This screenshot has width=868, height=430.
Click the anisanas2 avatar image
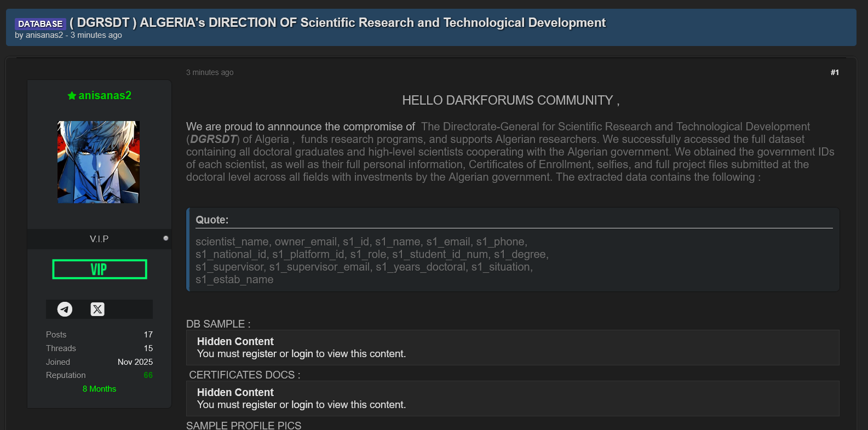coord(99,162)
